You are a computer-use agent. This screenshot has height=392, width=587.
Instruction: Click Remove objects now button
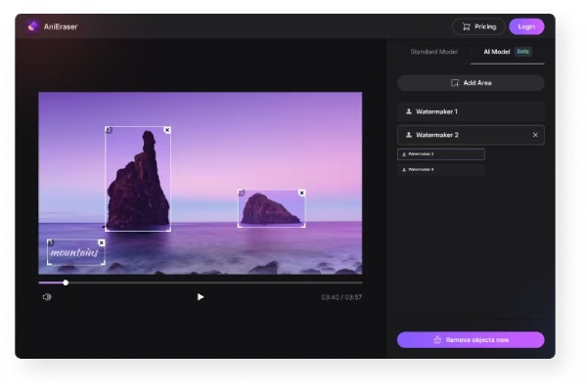pos(471,340)
